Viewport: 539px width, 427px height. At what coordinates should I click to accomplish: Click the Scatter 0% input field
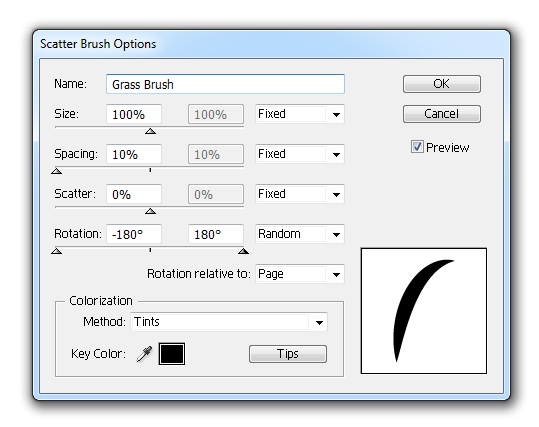[x=134, y=194]
